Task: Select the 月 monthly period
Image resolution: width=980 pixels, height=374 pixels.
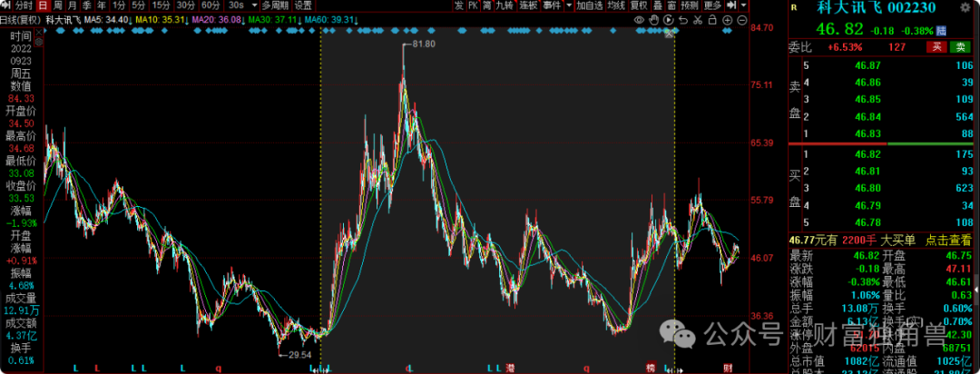Action: (x=73, y=5)
